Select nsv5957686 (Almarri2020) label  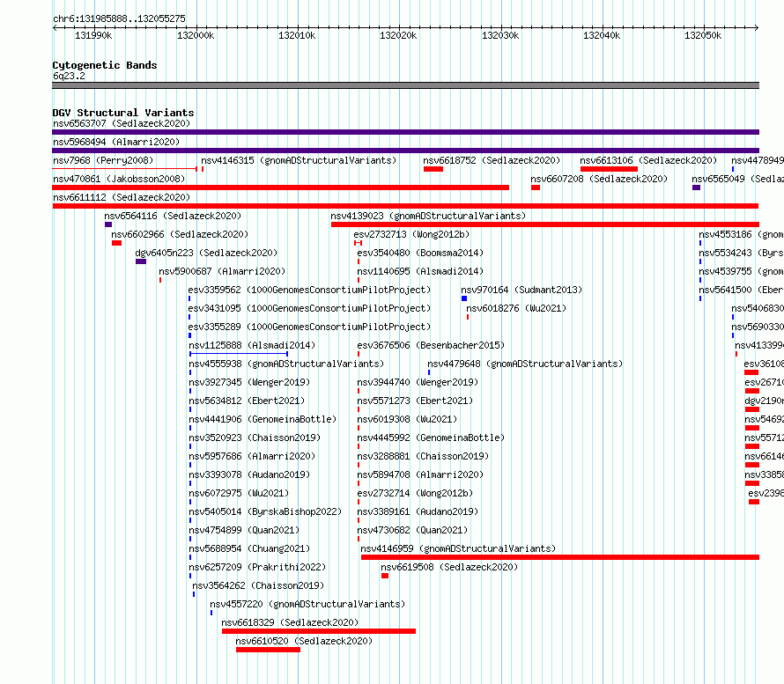click(x=252, y=456)
